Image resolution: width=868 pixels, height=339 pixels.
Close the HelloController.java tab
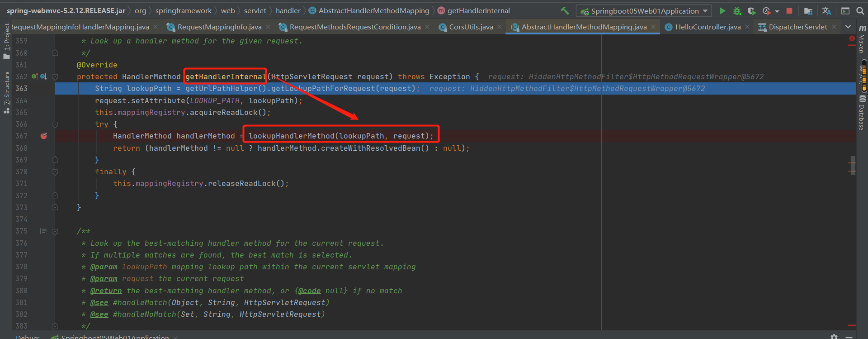(747, 27)
